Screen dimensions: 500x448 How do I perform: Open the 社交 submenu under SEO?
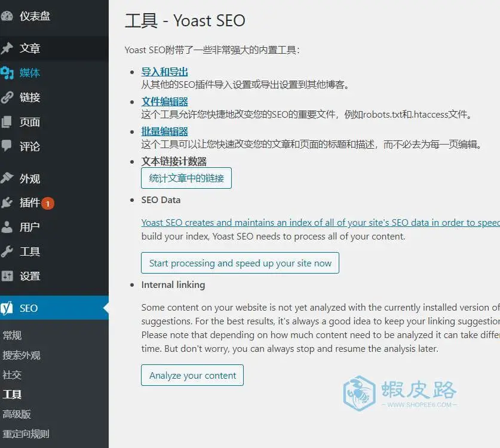pyautogui.click(x=12, y=375)
